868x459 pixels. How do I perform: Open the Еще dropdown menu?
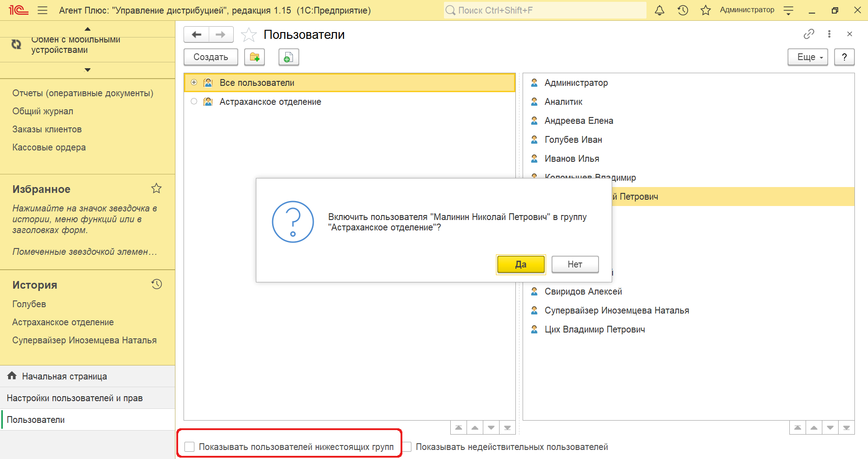[807, 57]
